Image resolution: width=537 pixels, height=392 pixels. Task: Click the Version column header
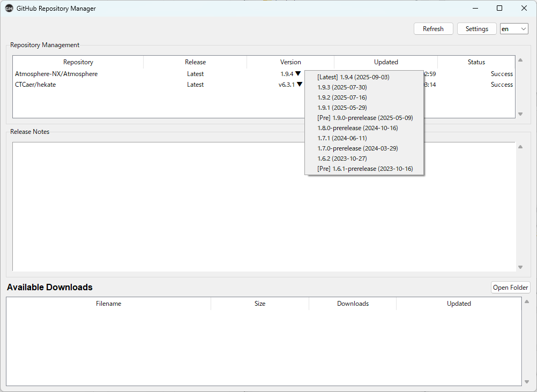point(290,62)
